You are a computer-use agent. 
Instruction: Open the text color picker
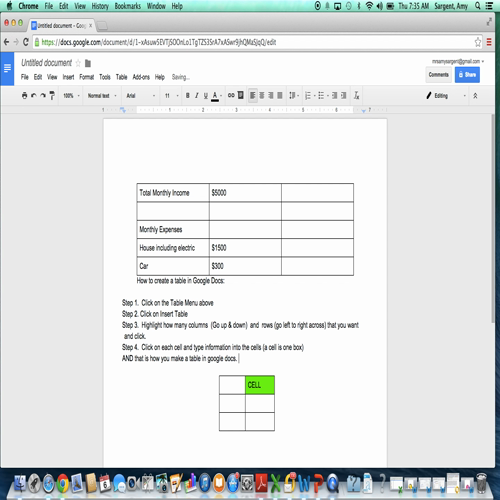click(216, 96)
